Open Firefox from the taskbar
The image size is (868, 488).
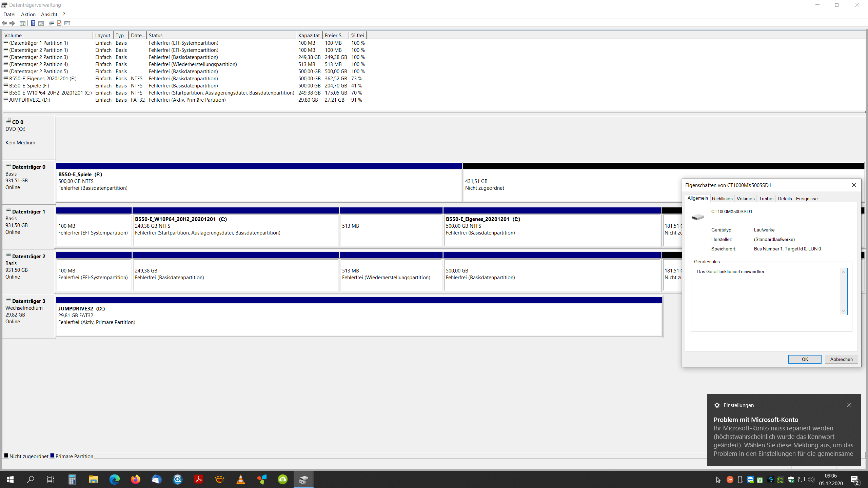pos(135,479)
